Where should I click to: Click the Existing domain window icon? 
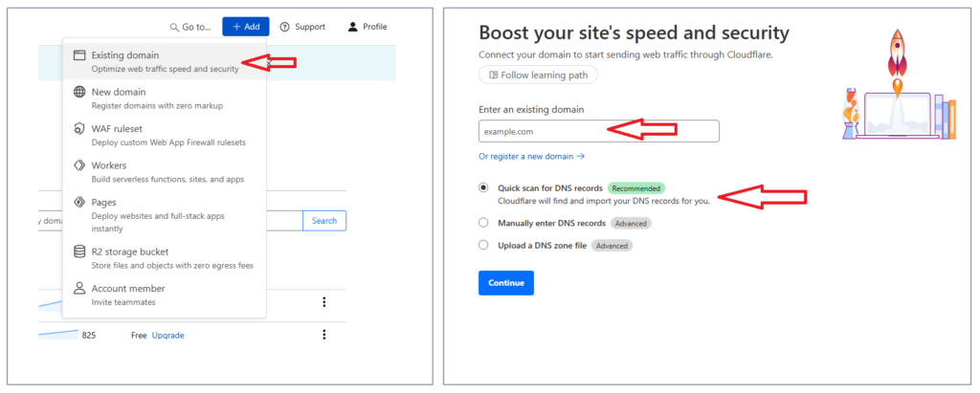point(79,55)
